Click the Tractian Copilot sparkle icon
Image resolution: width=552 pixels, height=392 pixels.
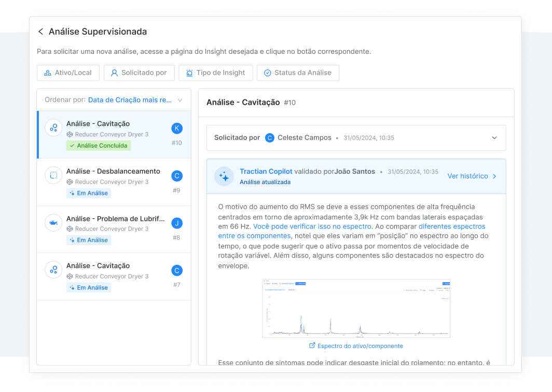point(224,176)
